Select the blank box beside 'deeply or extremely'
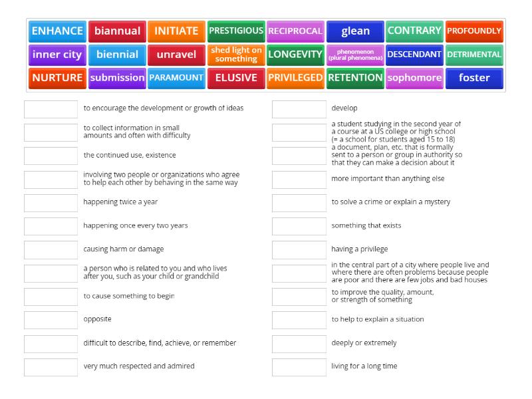 point(299,344)
